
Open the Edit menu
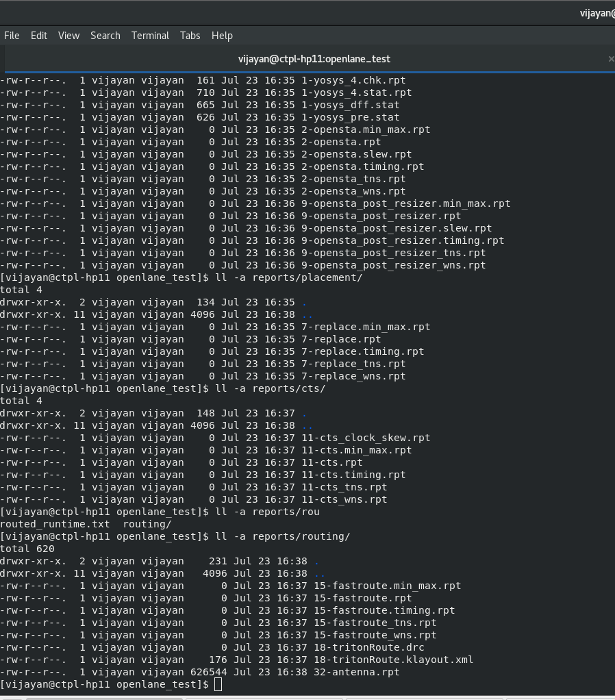(38, 36)
